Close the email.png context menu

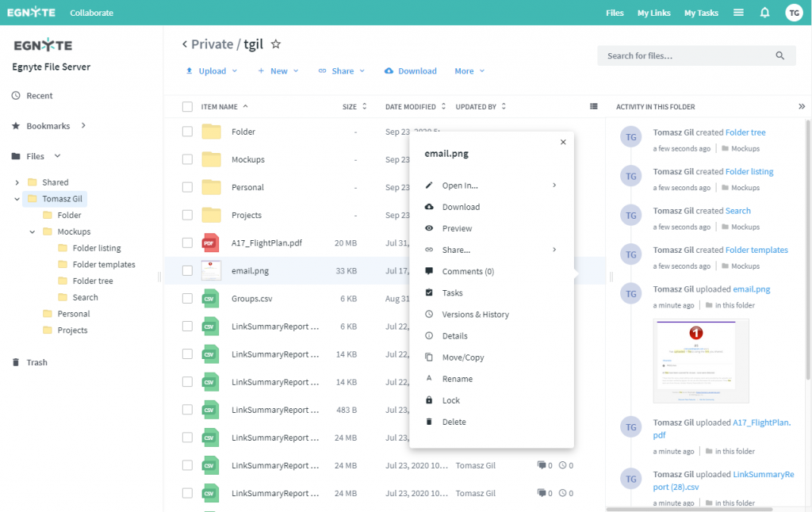(x=563, y=142)
